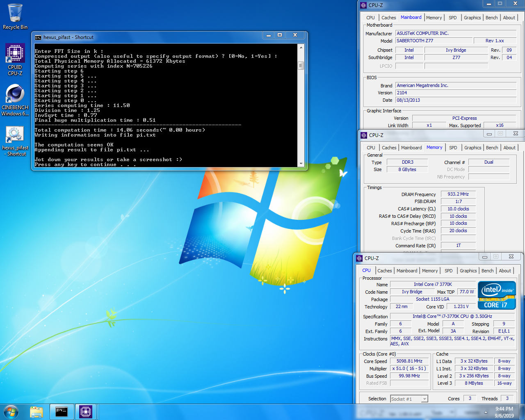Open the Recycle Bin desktop icon
Viewport: 525px width, 420px height.
click(x=15, y=16)
